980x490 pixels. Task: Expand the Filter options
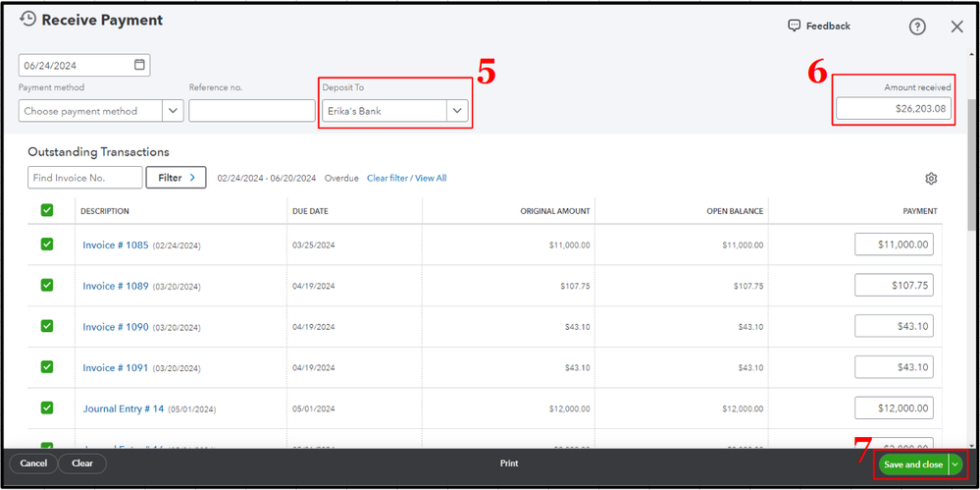(177, 178)
